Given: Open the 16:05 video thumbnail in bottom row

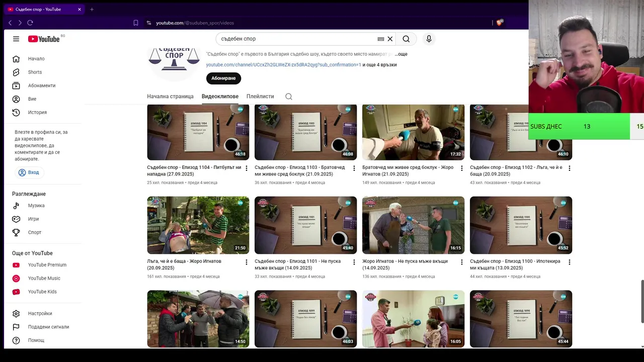Looking at the screenshot, I should click(413, 319).
